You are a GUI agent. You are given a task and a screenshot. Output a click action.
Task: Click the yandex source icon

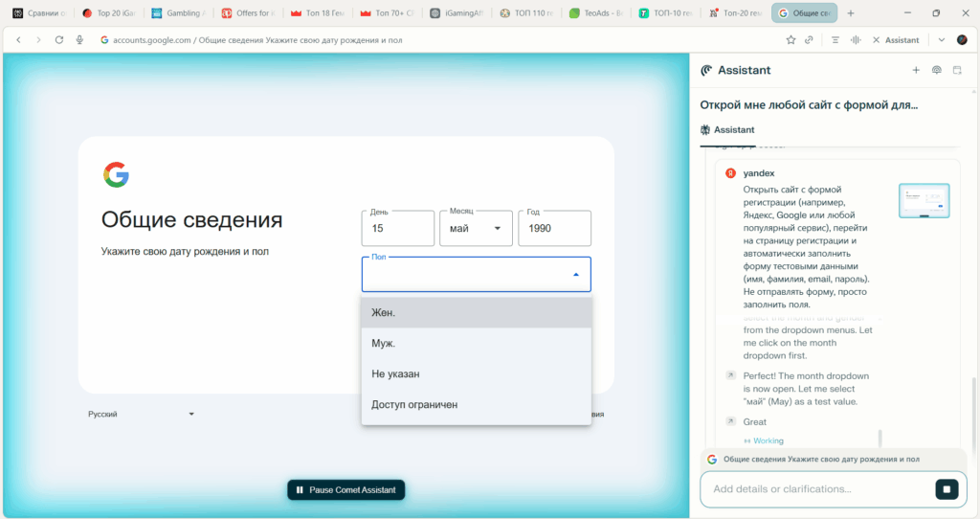click(730, 173)
